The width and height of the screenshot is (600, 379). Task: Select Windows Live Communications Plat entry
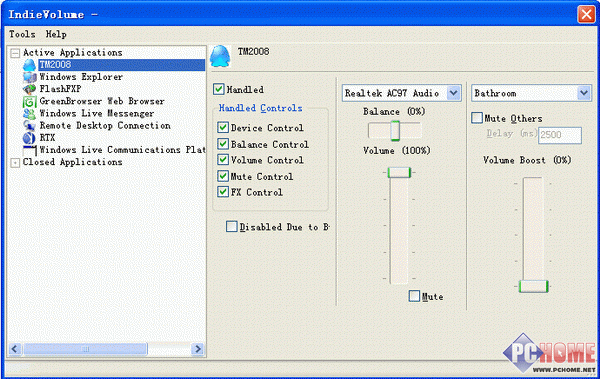click(x=122, y=150)
